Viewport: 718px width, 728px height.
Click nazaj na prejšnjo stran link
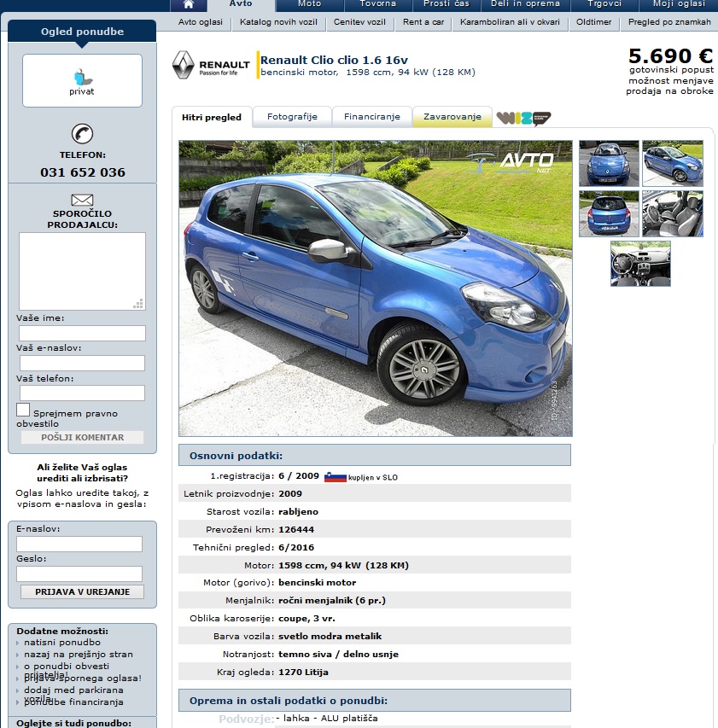79,655
